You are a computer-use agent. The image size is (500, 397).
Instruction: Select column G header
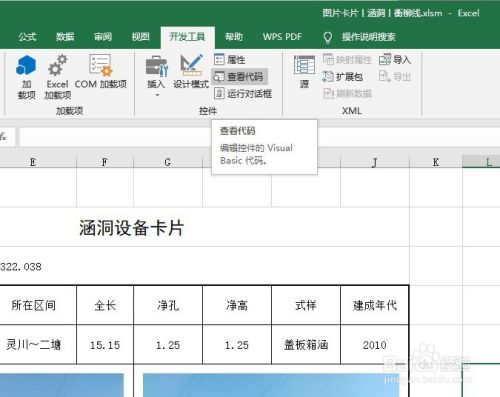(x=168, y=162)
